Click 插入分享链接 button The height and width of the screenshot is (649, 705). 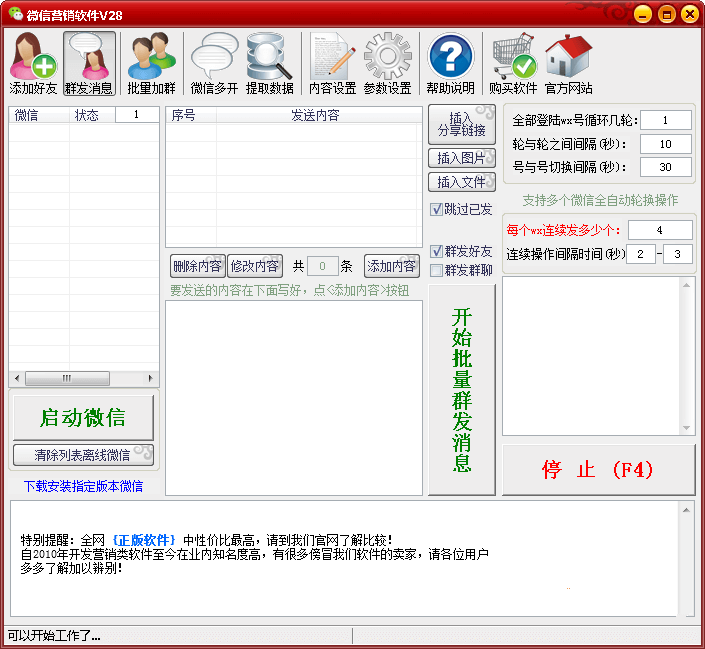click(x=462, y=124)
